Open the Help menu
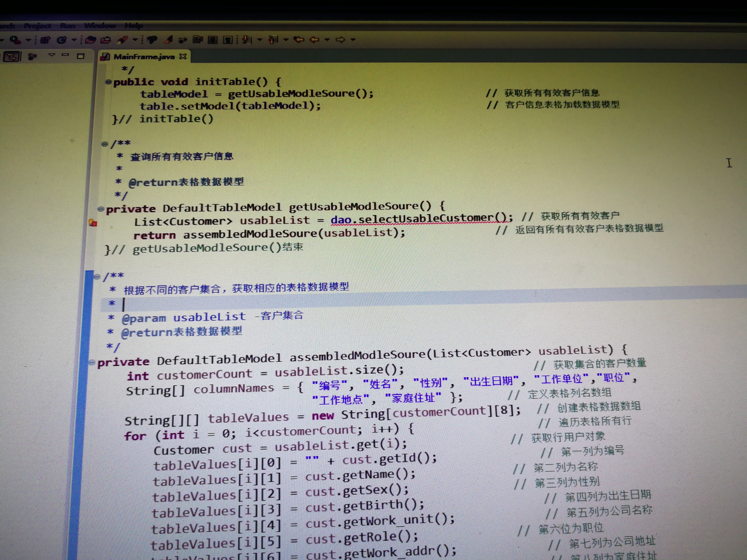747x560 pixels. point(134,26)
